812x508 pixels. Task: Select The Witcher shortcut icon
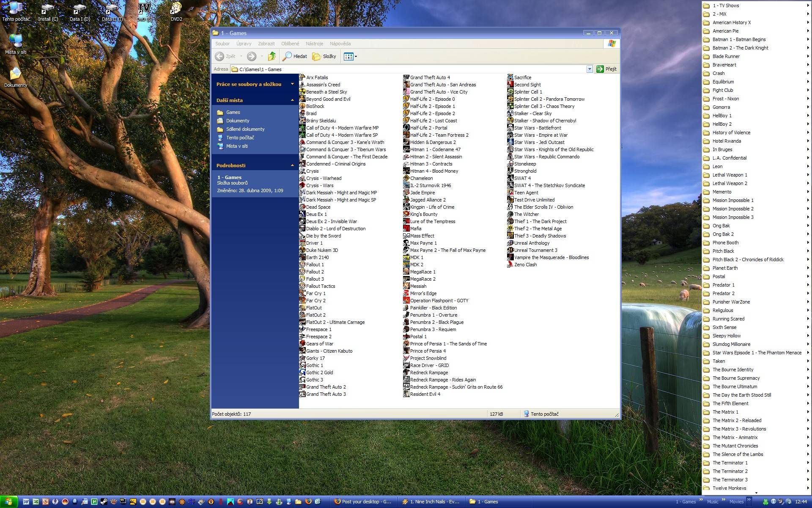click(x=510, y=214)
